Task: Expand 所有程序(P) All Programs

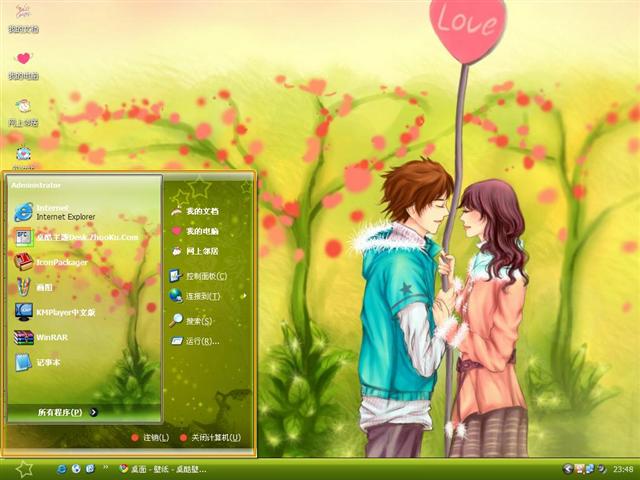Action: 67,412
